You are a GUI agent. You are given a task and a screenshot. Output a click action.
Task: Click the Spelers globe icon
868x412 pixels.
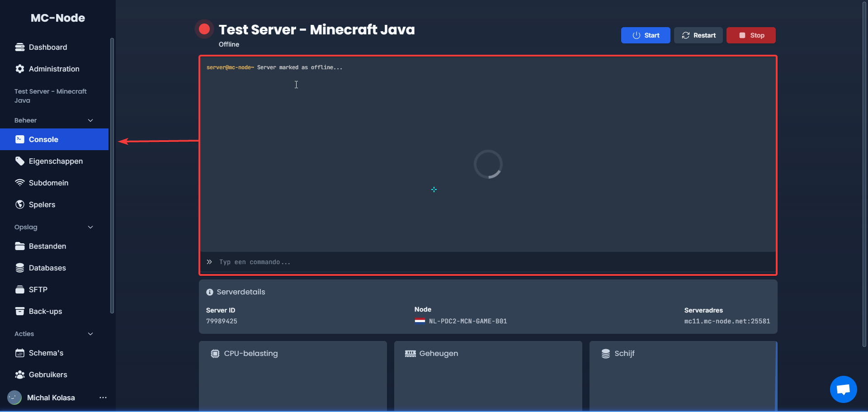click(x=20, y=204)
